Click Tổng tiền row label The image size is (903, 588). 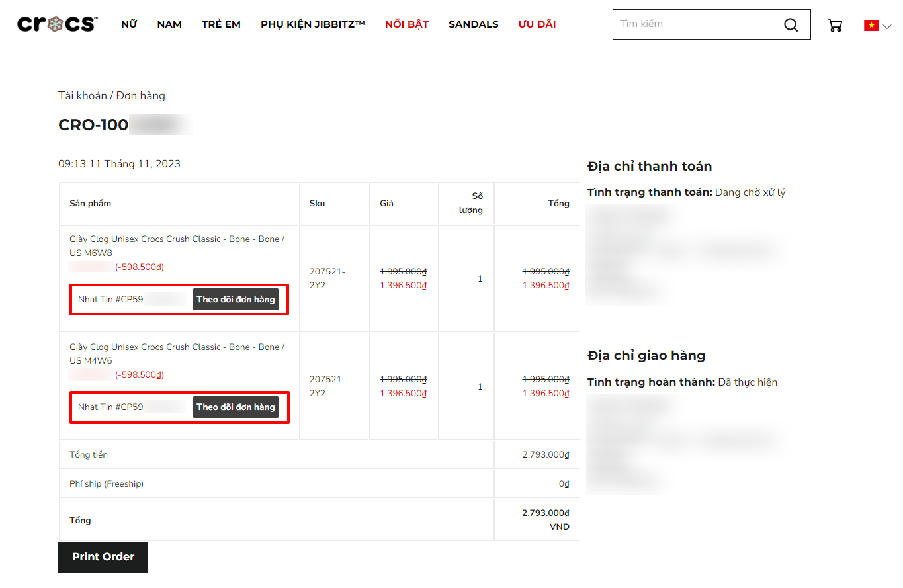pos(89,455)
